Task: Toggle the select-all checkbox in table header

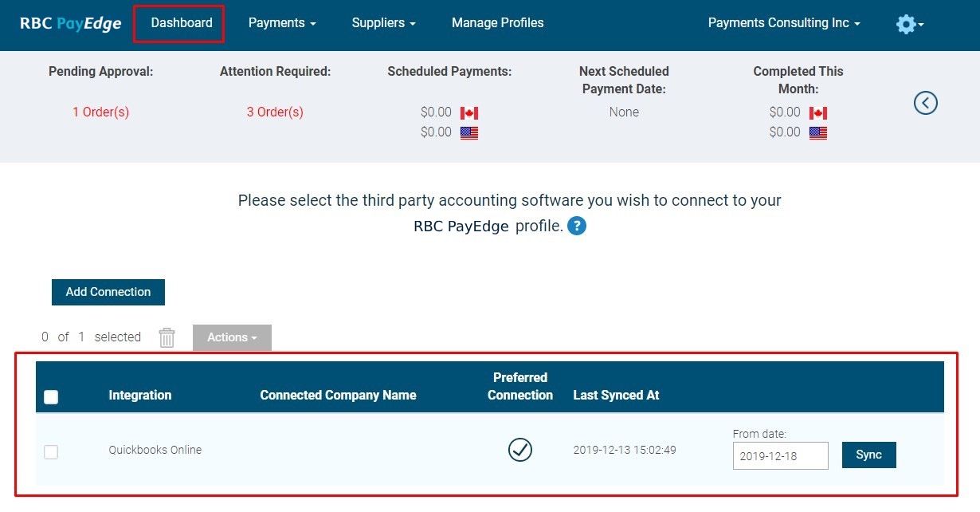Action: coord(51,396)
